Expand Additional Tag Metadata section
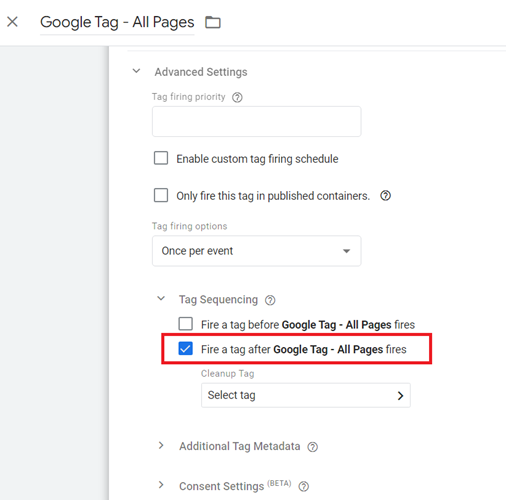506x500 pixels. [x=161, y=445]
